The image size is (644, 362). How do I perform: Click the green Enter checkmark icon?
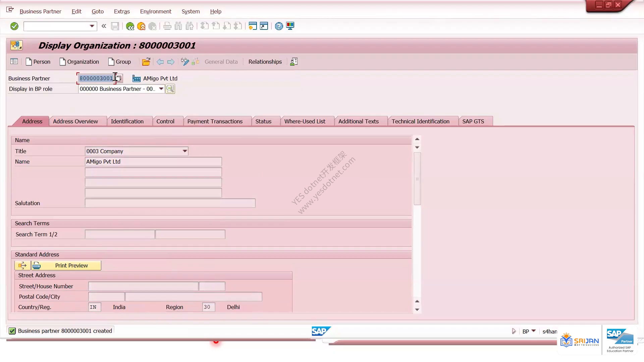[x=14, y=26]
